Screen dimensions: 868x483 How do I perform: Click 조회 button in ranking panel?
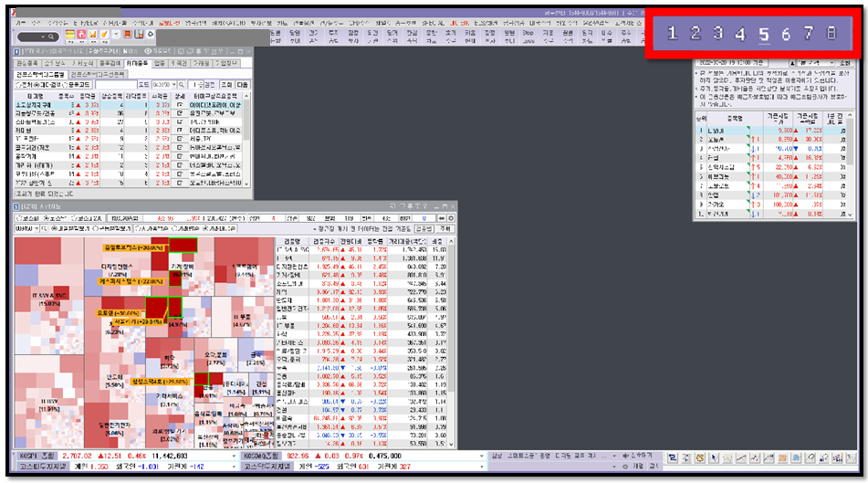click(845, 63)
